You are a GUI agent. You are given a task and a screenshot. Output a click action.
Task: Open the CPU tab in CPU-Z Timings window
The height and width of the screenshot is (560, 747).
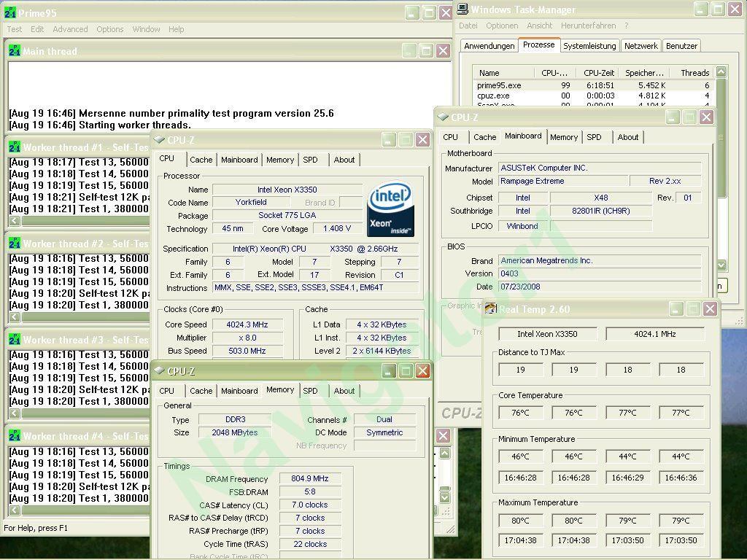click(x=167, y=391)
